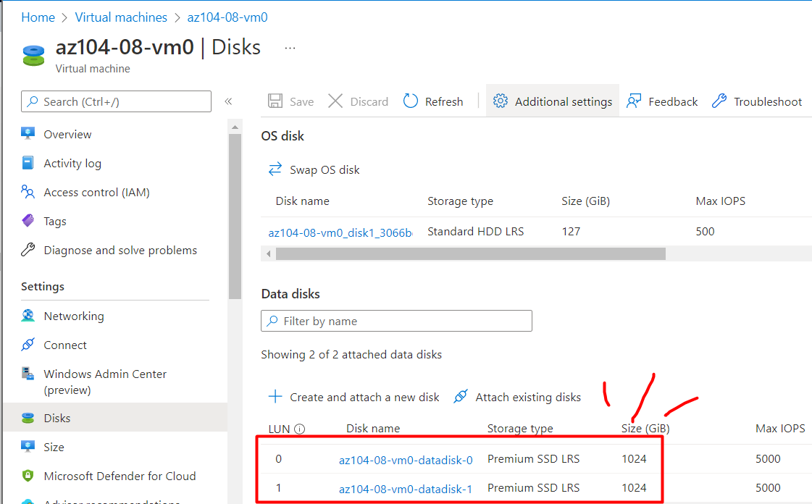Click Create and attach a new disk
The image size is (812, 504).
pyautogui.click(x=364, y=397)
